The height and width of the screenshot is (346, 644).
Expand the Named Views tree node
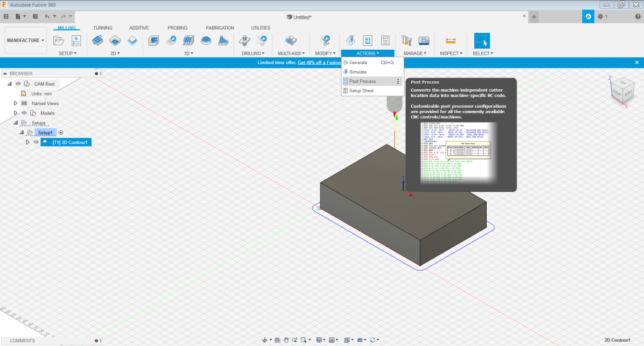(15, 103)
